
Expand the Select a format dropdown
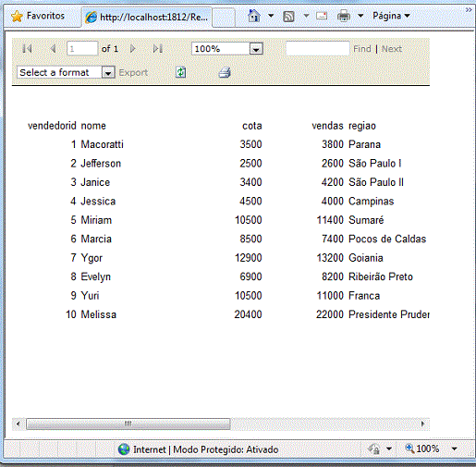(x=108, y=73)
